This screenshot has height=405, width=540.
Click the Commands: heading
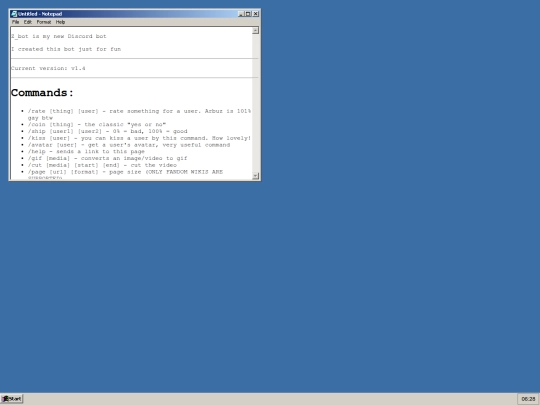(42, 93)
